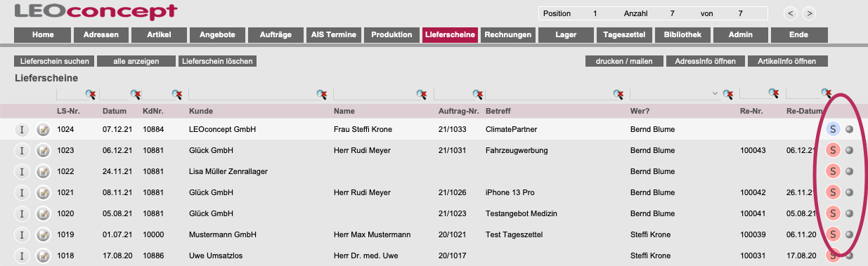
Task: Click the Datum filter magnifier icon
Action: (x=135, y=94)
